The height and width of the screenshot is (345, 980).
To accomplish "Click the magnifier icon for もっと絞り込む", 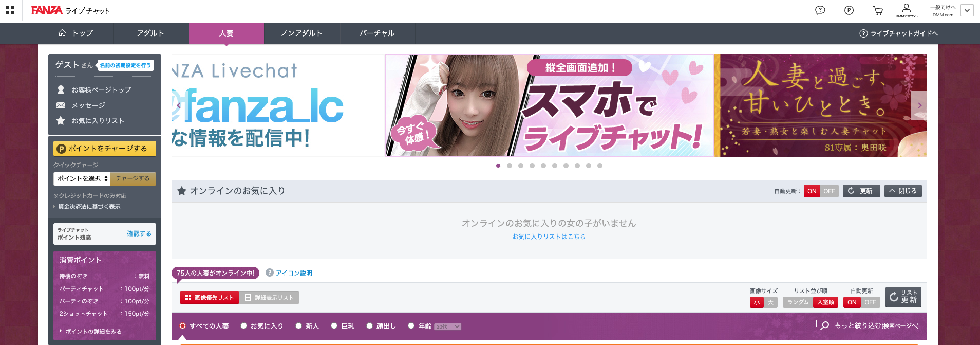I will (825, 325).
